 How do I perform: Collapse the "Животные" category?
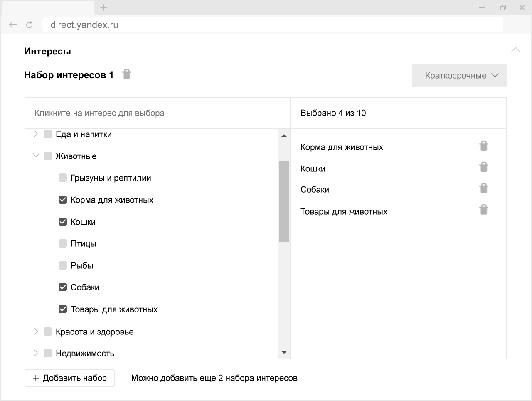point(36,156)
